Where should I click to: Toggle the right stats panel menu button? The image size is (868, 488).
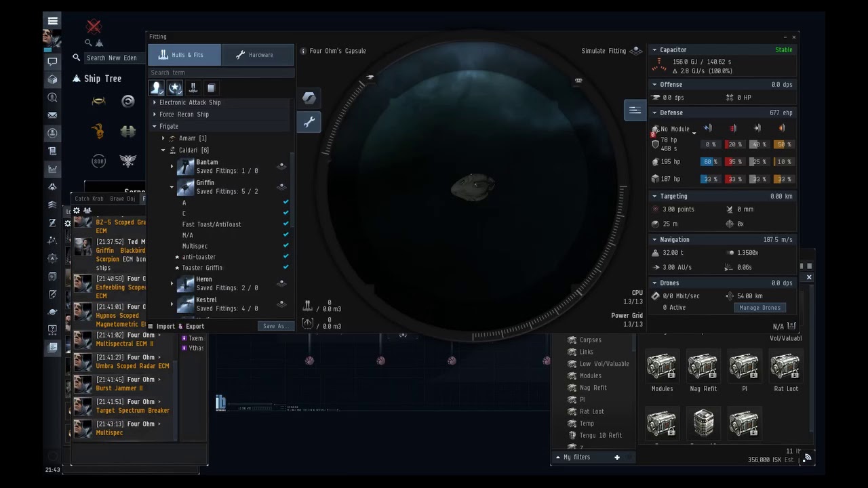click(635, 110)
